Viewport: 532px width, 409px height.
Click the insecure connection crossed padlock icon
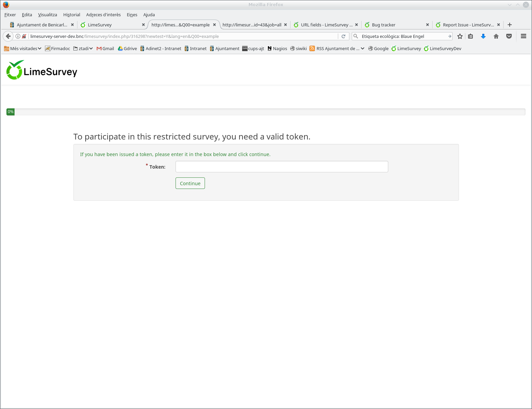[x=24, y=36]
